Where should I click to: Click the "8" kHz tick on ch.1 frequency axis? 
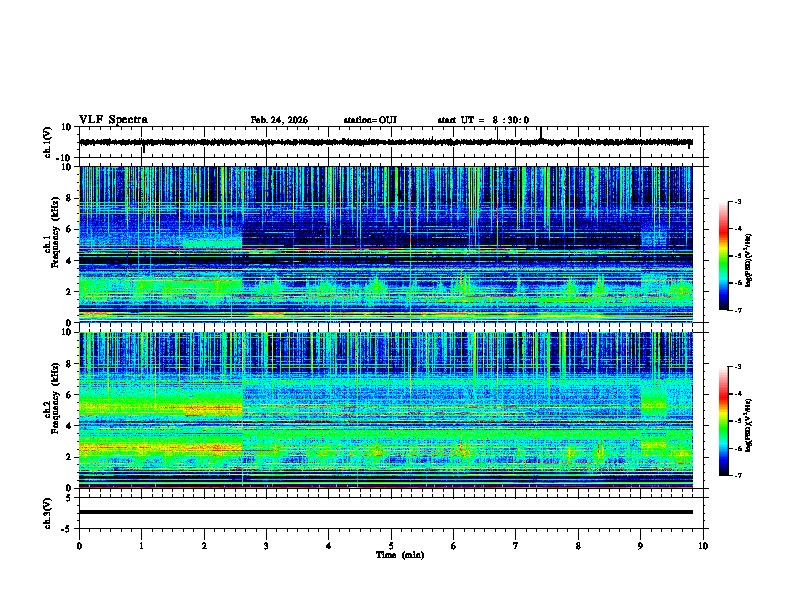point(69,198)
